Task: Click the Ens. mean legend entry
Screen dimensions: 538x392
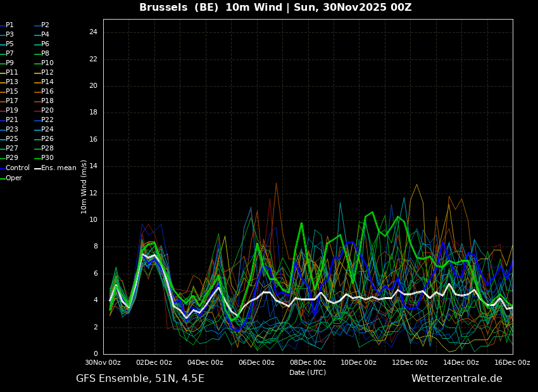Action: tap(58, 168)
